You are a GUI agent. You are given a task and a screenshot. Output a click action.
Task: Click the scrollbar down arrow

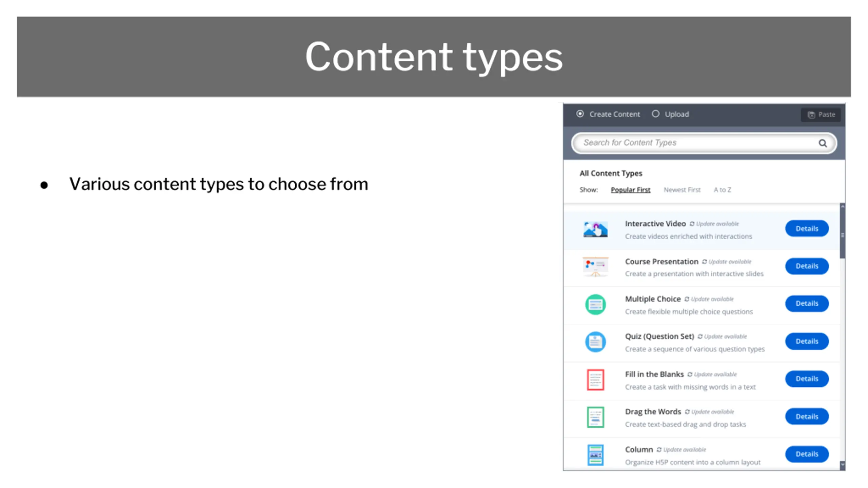click(842, 465)
